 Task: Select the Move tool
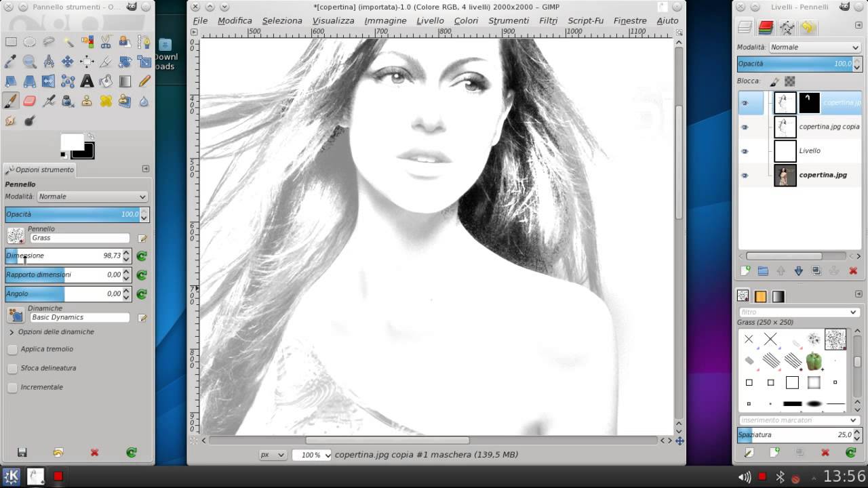tap(68, 62)
